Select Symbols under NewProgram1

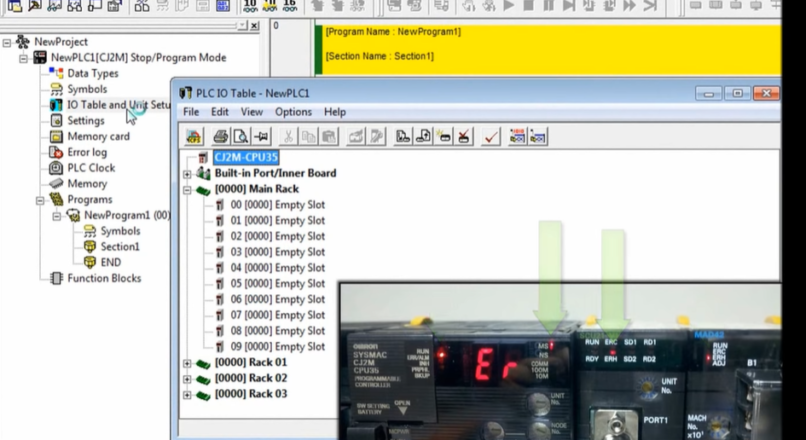[x=120, y=231]
